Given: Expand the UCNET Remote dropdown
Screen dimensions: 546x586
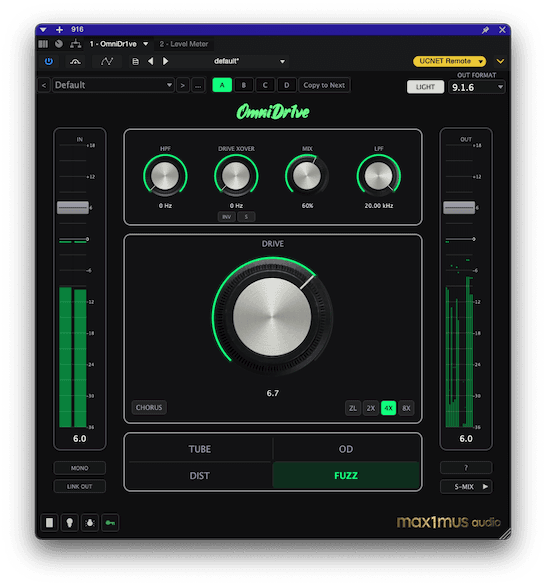Looking at the screenshot, I should (x=449, y=61).
